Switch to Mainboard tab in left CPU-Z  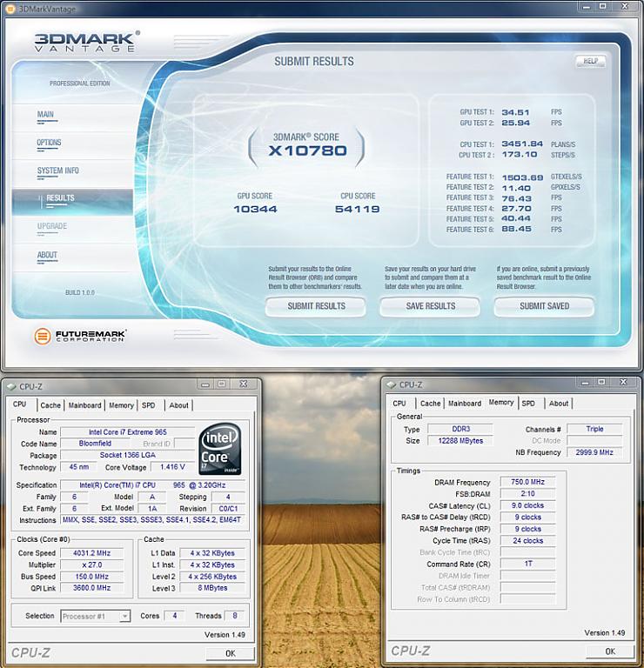(84, 405)
